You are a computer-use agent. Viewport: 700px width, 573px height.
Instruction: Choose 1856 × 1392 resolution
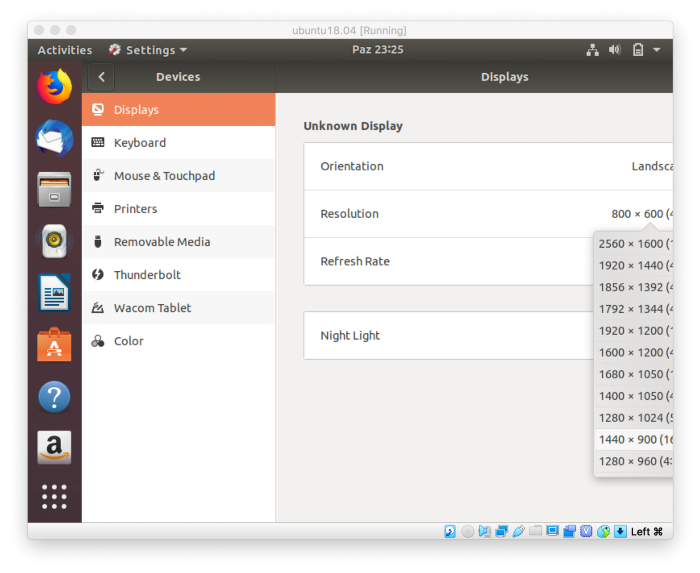point(634,287)
